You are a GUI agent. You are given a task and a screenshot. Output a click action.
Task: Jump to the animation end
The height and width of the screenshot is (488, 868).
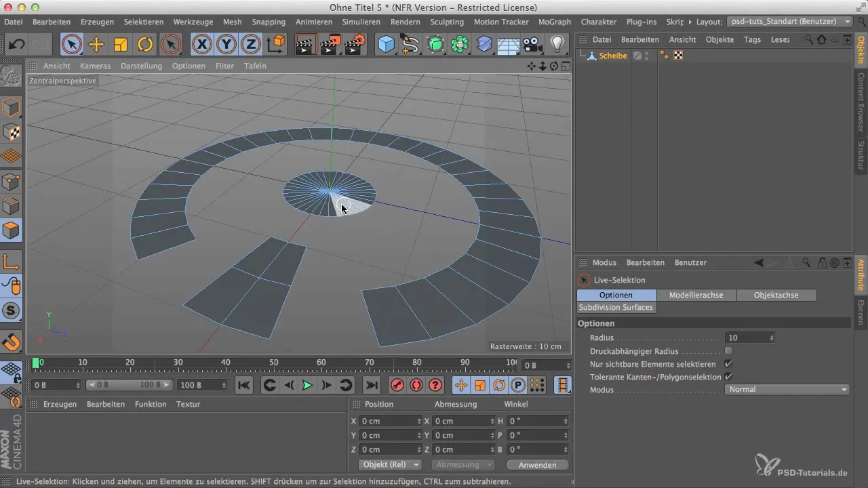[372, 385]
